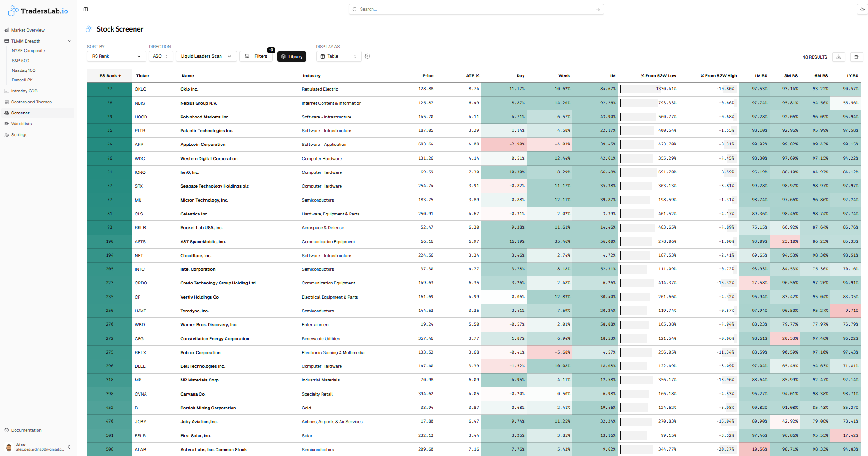868x456 pixels.
Task: Click the search submit arrow icon
Action: tap(598, 10)
